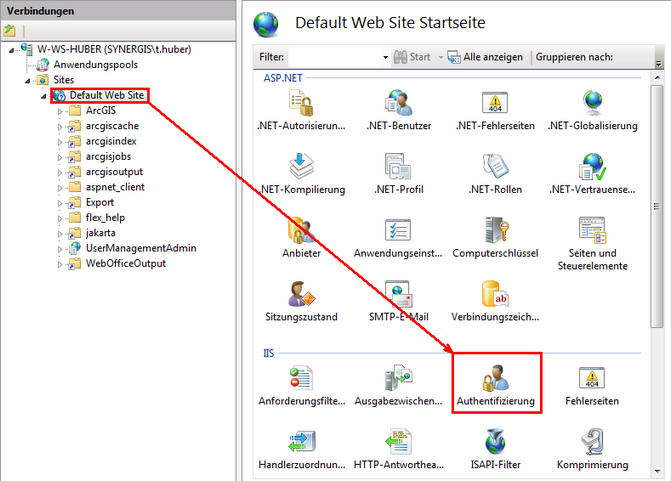Open .NET-Rollen feature
Viewport: 671px width, 481px height.
tap(495, 174)
